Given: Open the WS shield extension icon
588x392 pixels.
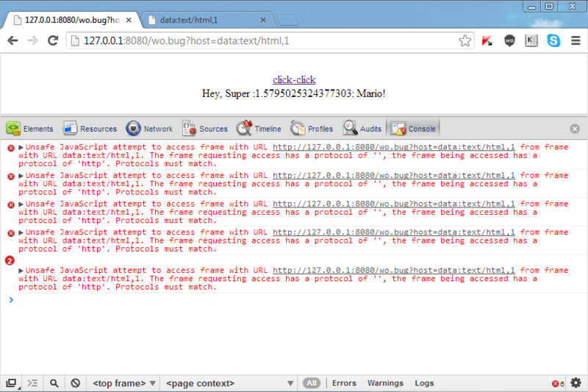Looking at the screenshot, I should pos(509,40).
